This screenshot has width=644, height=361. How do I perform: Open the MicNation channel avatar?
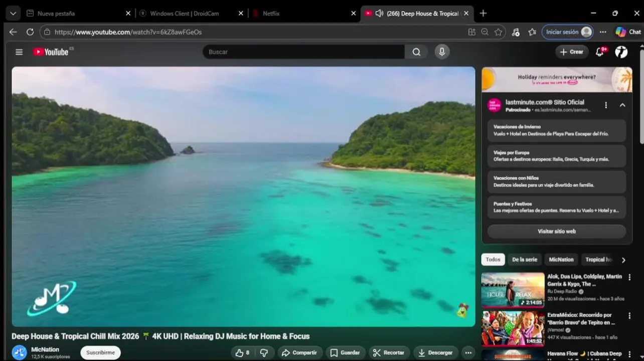[x=19, y=352]
